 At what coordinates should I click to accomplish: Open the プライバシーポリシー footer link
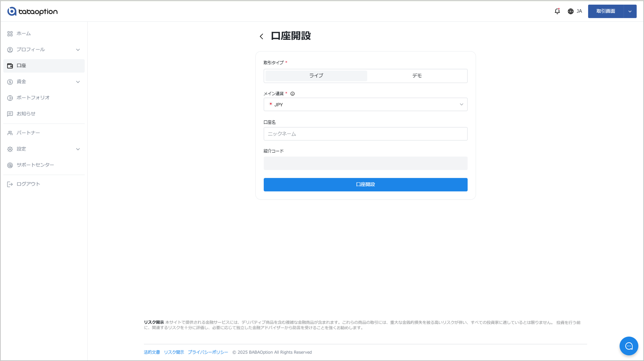(208, 352)
